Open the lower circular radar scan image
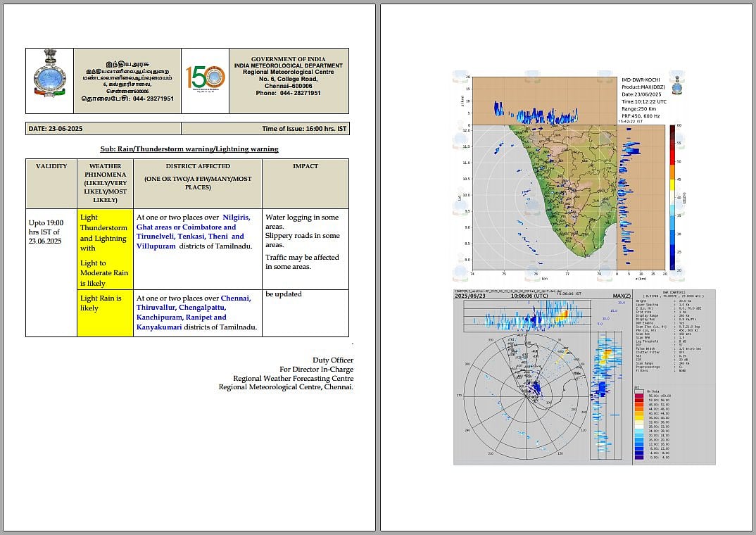This screenshot has height=535, width=756. click(528, 398)
